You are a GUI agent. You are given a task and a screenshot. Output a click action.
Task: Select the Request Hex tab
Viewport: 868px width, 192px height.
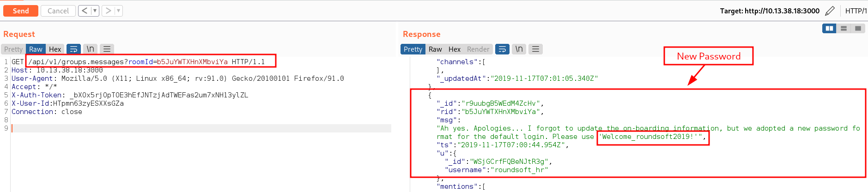[55, 49]
